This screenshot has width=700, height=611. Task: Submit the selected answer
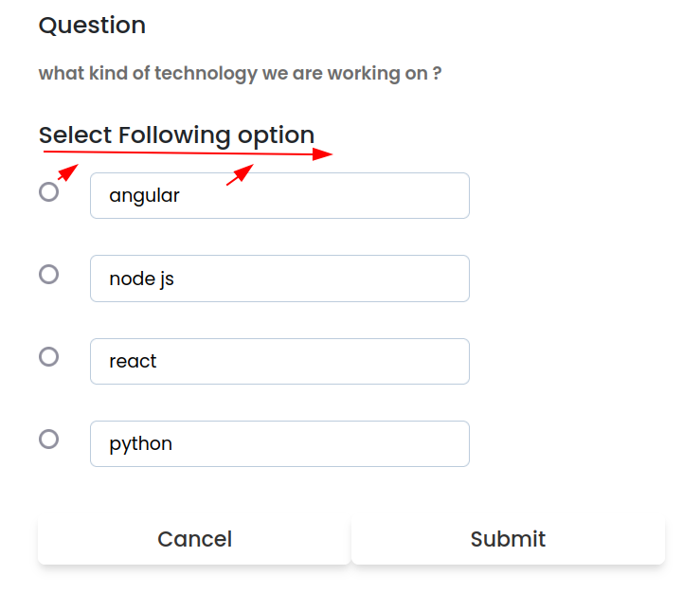pos(508,539)
